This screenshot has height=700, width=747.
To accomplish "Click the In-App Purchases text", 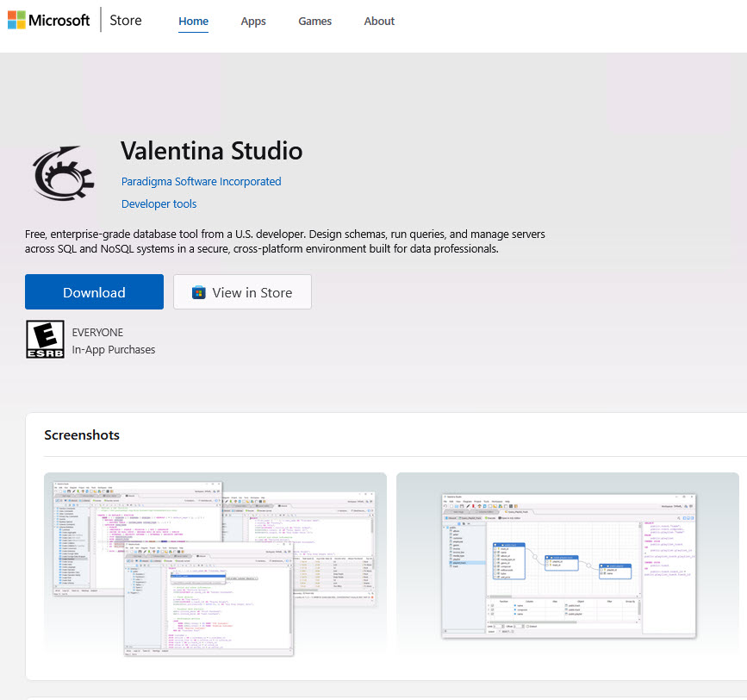I will (114, 350).
